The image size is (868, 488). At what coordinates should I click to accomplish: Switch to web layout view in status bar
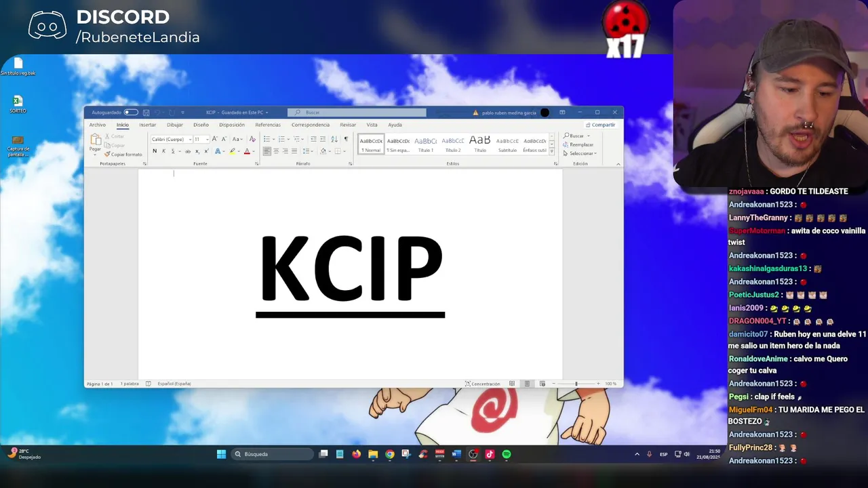pyautogui.click(x=542, y=384)
